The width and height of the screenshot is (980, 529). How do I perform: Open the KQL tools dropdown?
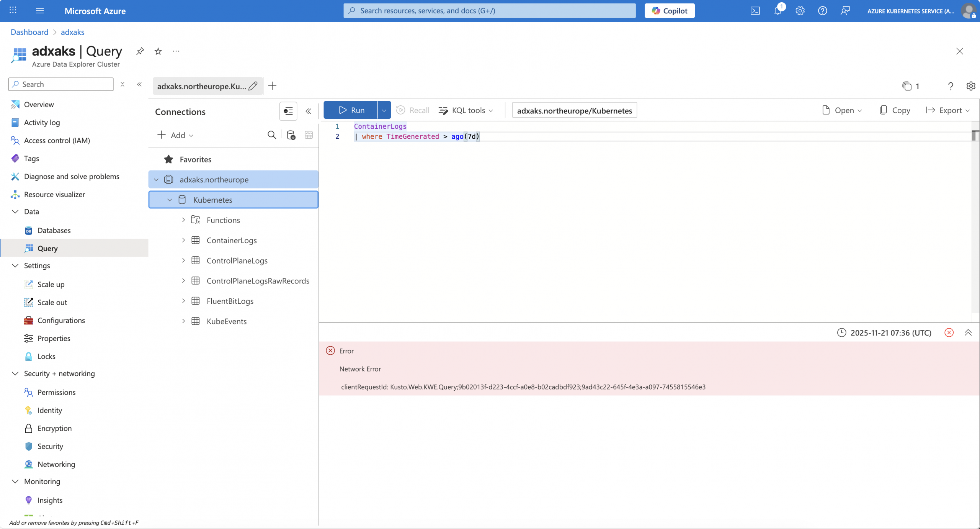pyautogui.click(x=466, y=110)
